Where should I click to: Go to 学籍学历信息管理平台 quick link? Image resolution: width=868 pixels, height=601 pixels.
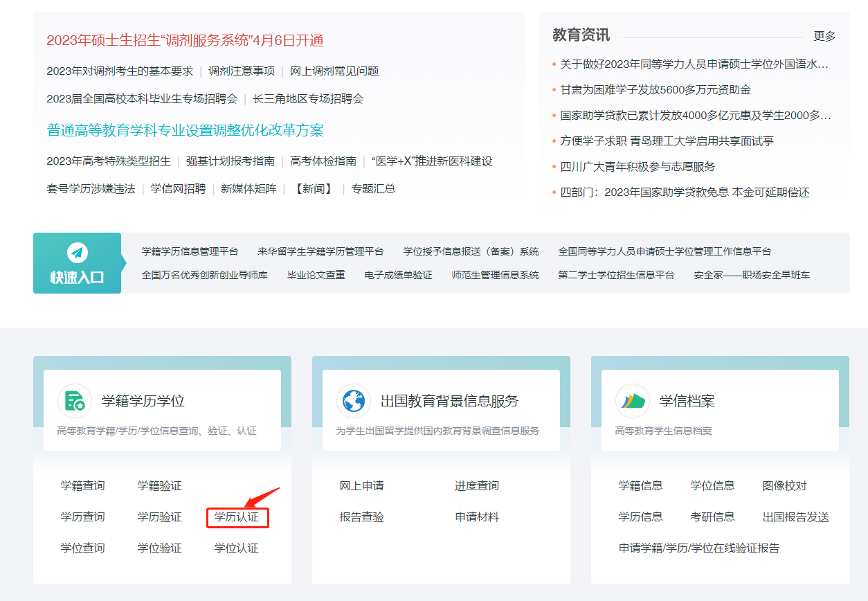coord(190,251)
